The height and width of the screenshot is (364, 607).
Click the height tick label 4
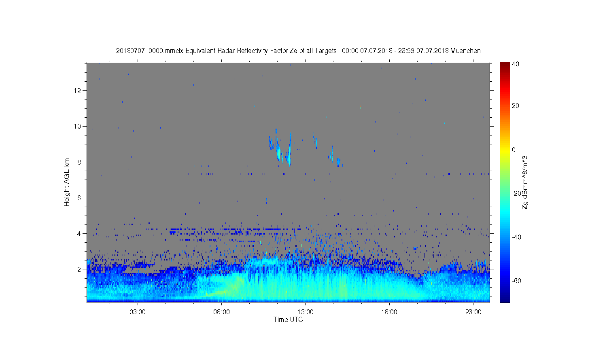click(x=80, y=234)
